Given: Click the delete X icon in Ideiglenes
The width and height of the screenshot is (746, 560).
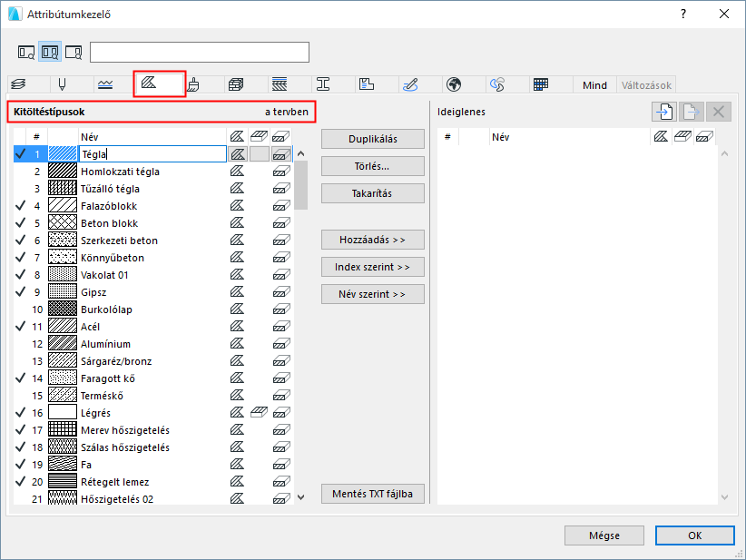Looking at the screenshot, I should click(719, 112).
